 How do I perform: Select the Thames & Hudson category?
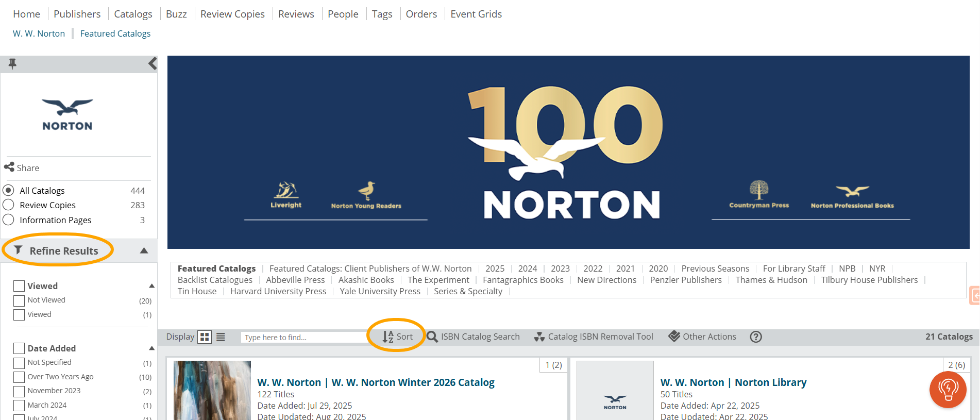(771, 280)
